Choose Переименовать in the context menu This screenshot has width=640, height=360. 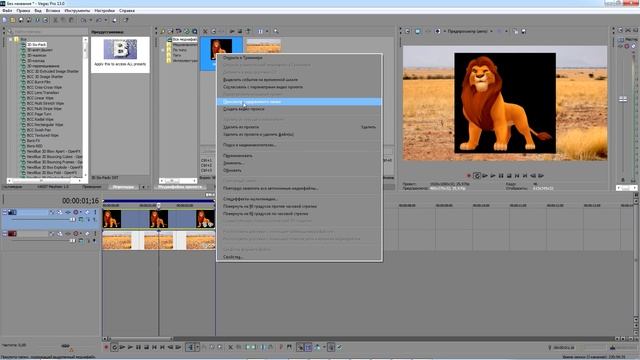coord(299,156)
